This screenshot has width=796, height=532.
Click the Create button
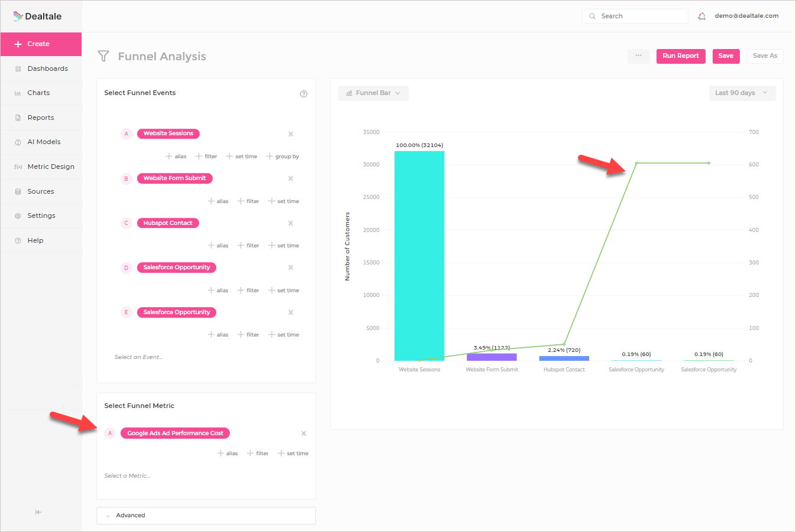(x=41, y=44)
